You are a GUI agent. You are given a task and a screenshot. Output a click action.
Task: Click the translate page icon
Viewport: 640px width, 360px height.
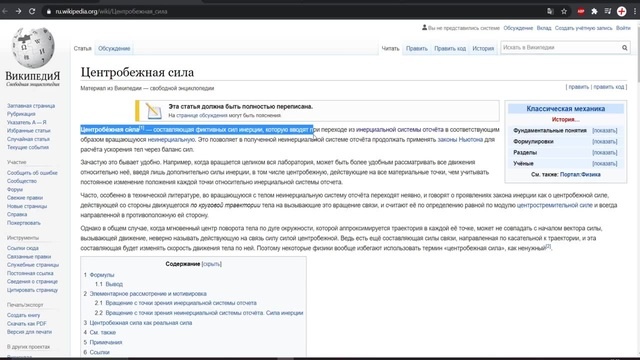coord(550,11)
